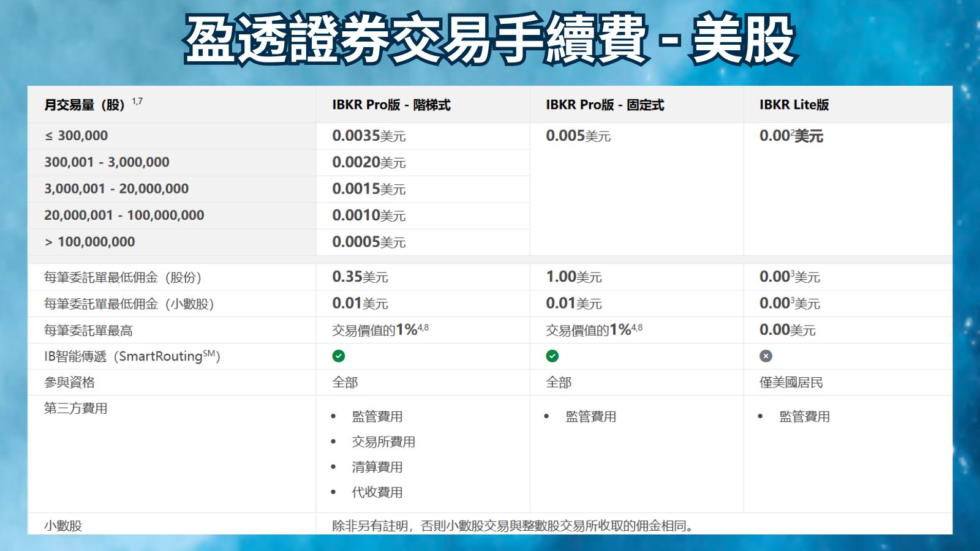Click the 第三方費用 row label
This screenshot has height=551, width=980.
tap(75, 408)
